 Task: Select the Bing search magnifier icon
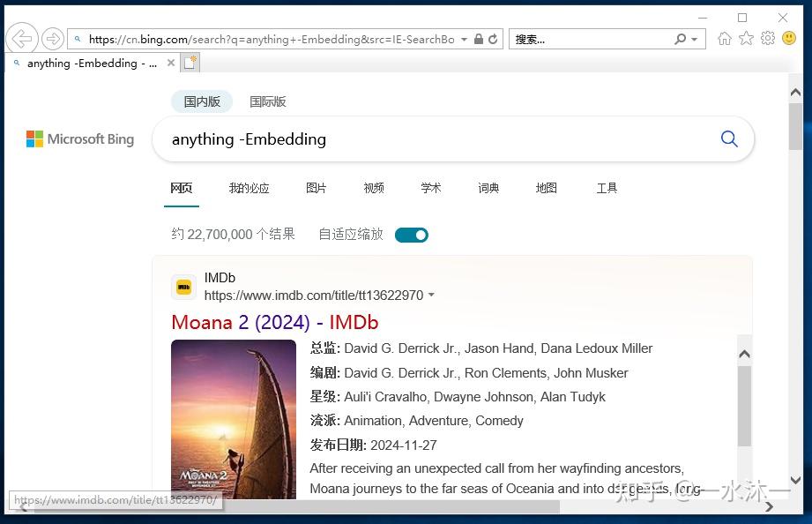728,138
